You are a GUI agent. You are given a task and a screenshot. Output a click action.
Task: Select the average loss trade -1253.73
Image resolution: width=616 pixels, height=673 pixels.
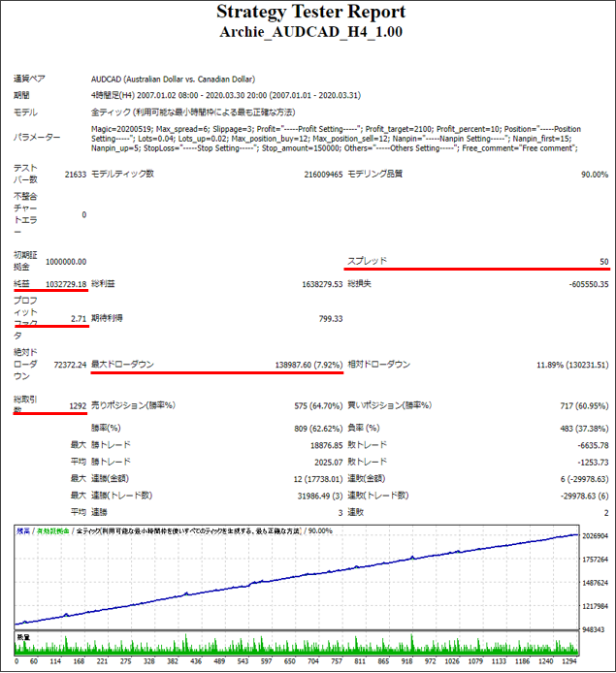pyautogui.click(x=593, y=463)
